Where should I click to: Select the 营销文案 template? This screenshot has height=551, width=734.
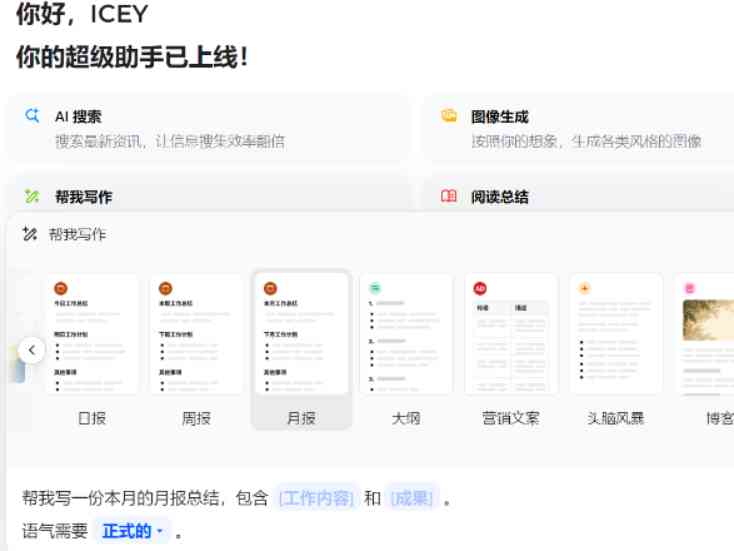click(511, 334)
